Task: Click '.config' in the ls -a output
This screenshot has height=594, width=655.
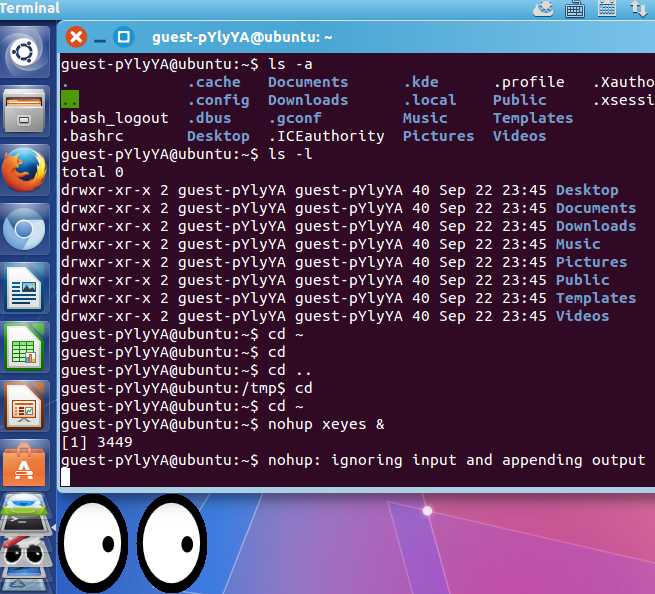Action: [218, 100]
